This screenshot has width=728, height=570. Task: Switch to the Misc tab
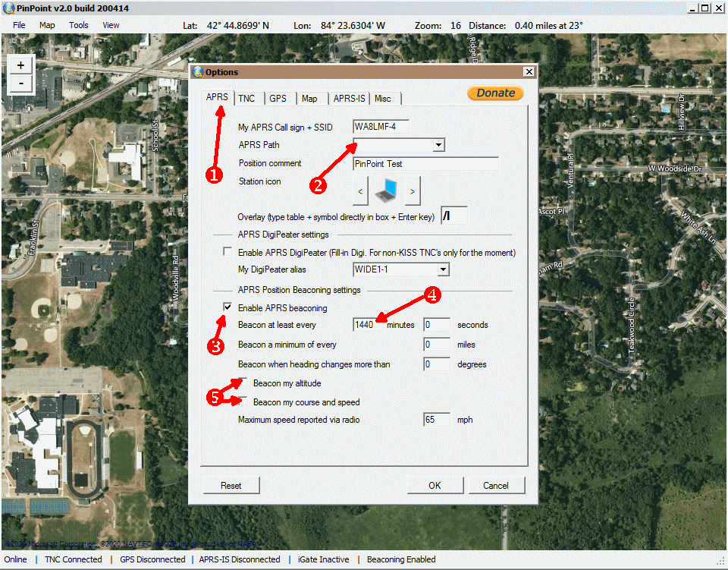click(x=383, y=99)
